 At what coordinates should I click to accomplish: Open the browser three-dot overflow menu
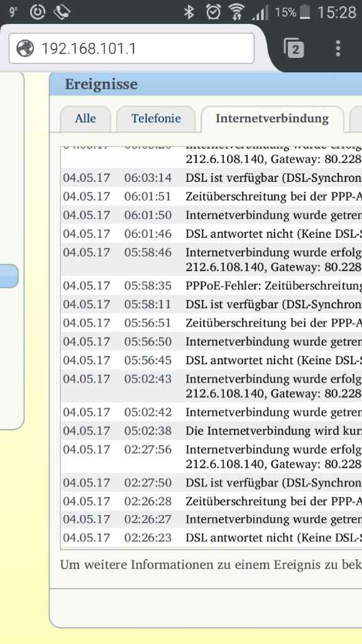point(337,48)
